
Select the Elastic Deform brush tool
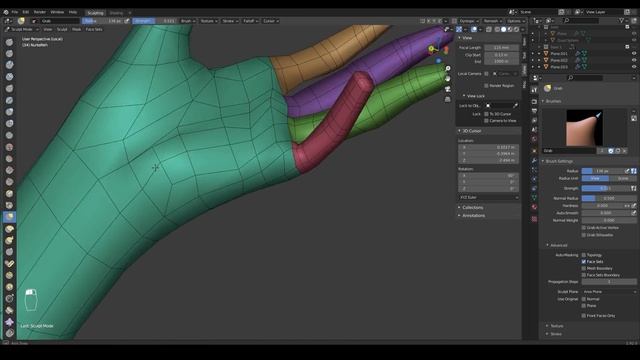coord(9,229)
